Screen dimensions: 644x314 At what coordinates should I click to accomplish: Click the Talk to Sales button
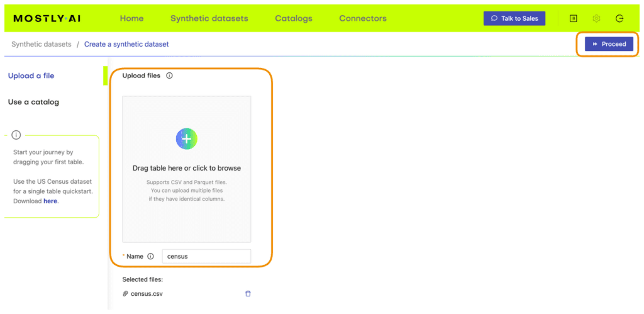(x=514, y=18)
